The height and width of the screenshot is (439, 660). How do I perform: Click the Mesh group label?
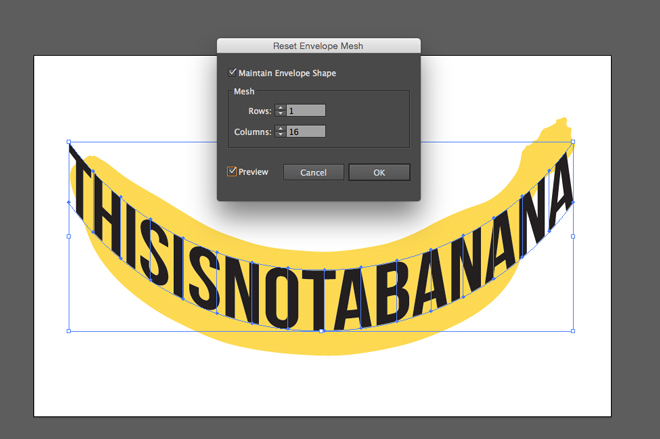click(x=244, y=91)
